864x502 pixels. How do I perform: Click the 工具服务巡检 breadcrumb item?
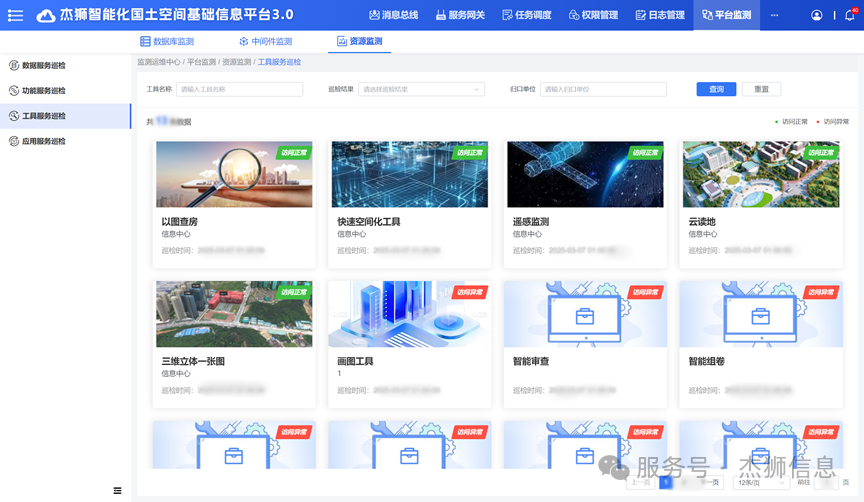tap(279, 62)
